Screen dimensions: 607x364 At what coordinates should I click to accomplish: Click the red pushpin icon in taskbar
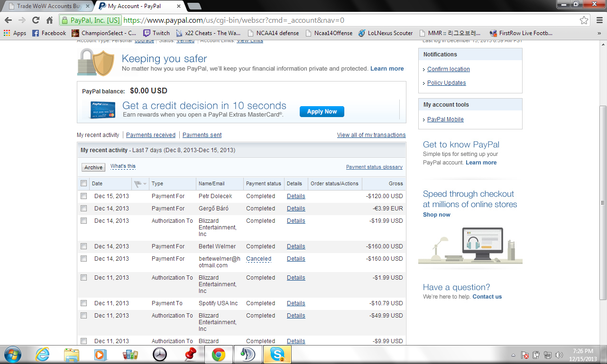[190, 355]
